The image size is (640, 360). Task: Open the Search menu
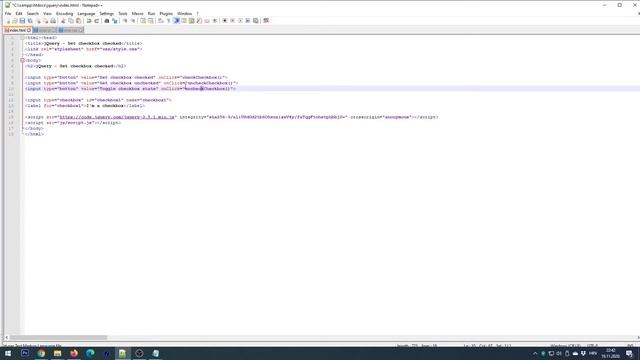click(x=33, y=13)
